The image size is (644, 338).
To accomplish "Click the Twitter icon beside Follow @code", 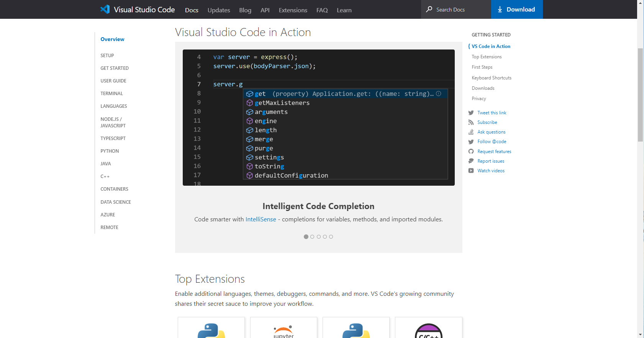I will coord(471,142).
